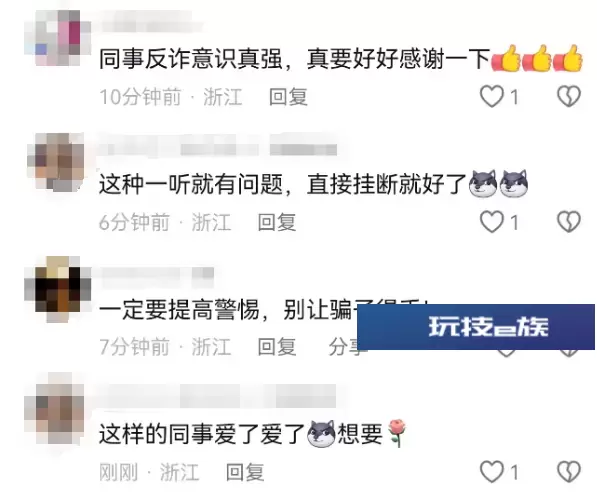597x504 pixels.
Task: Open username above 同事反诈意识真强 comment
Action: (x=150, y=23)
